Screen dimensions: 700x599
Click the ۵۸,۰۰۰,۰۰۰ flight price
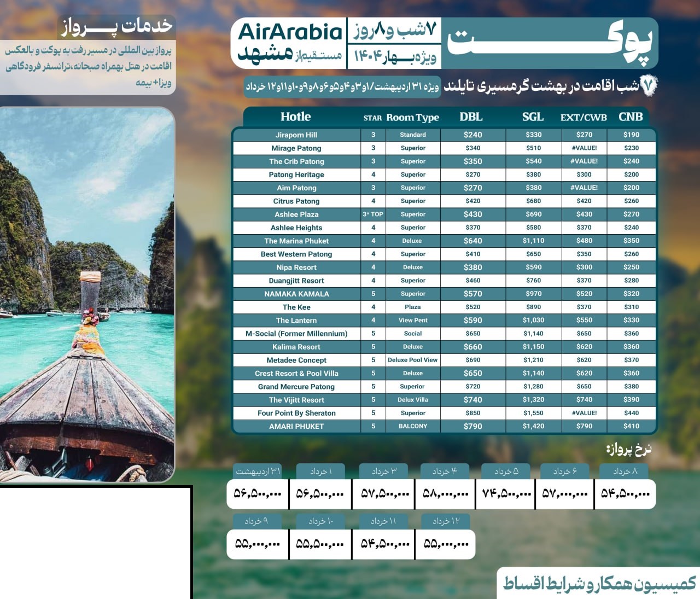445,493
